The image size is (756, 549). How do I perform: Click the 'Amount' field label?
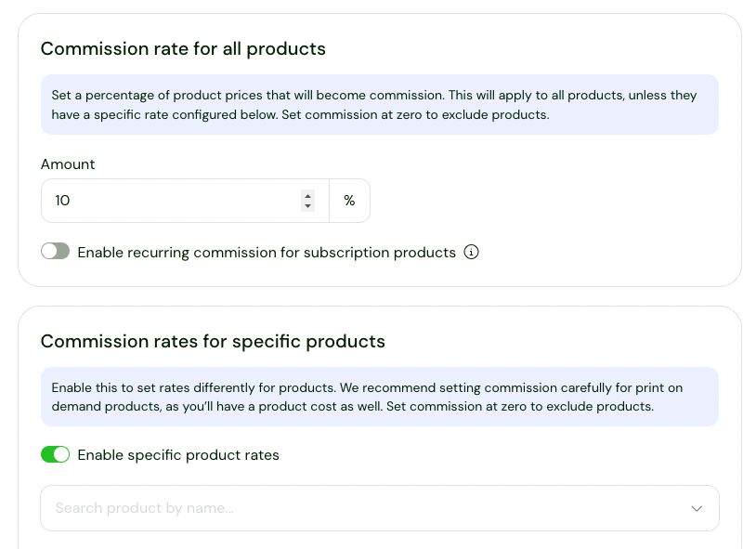68,164
